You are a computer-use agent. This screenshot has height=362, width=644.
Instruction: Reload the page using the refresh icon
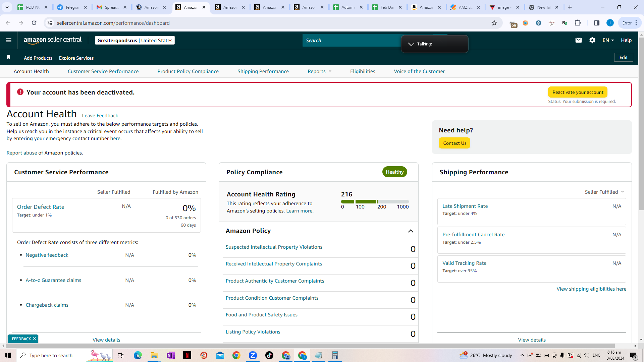(34, 23)
